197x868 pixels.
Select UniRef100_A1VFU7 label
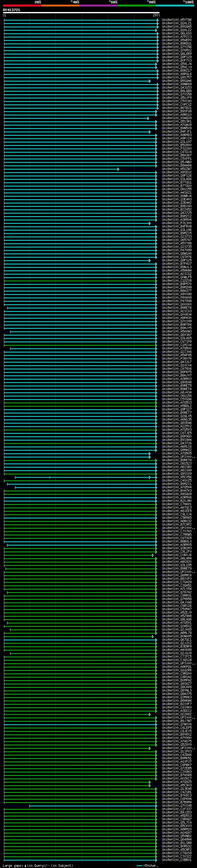(177, 762)
